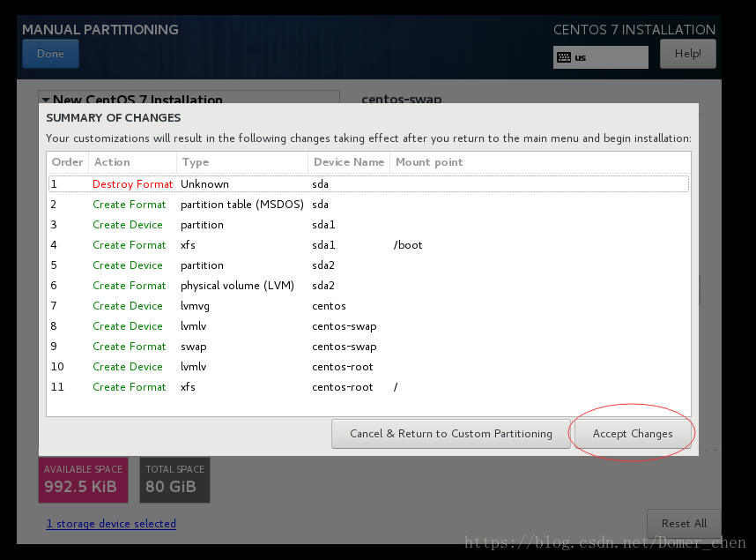This screenshot has height=560, width=756.
Task: Click the 'swap' type cell
Action: pos(193,347)
